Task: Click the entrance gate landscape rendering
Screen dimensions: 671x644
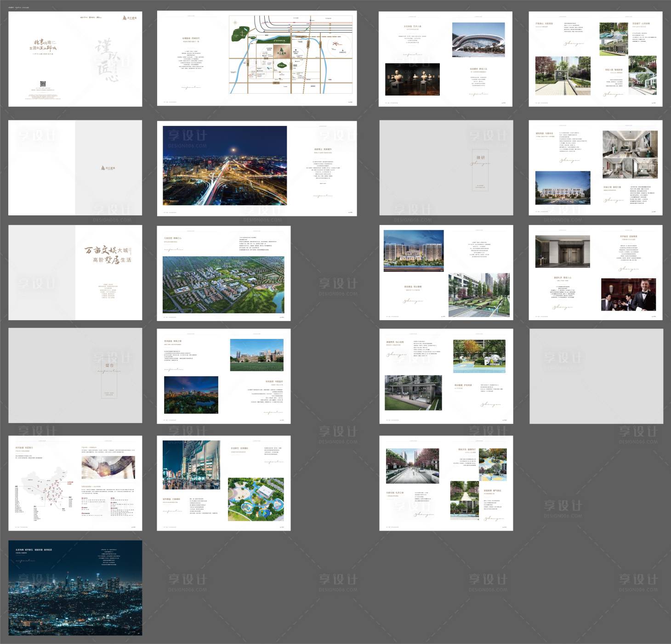Action: (x=563, y=76)
